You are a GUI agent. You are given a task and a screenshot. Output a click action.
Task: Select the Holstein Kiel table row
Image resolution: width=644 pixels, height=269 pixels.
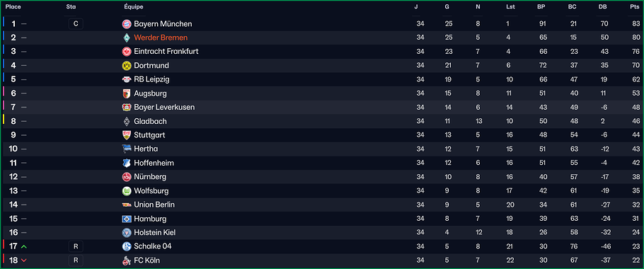click(x=322, y=233)
